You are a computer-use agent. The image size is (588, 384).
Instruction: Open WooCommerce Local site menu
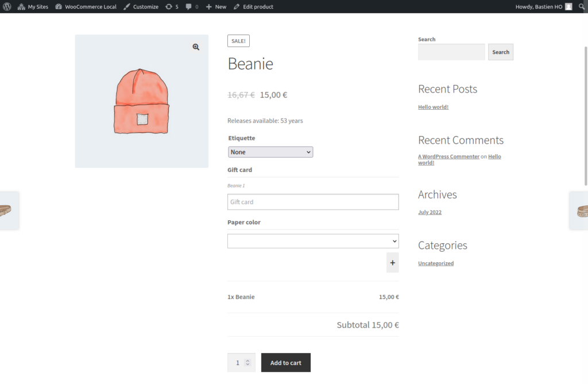point(86,6)
